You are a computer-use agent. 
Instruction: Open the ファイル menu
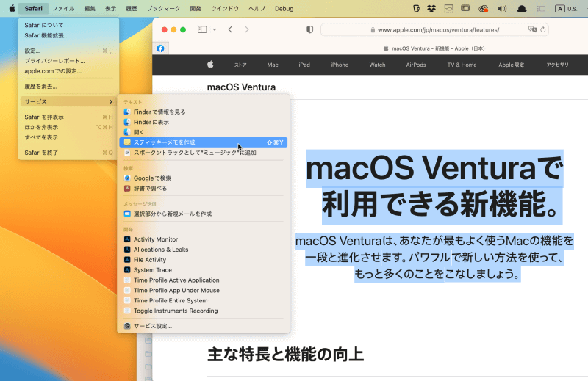point(63,8)
